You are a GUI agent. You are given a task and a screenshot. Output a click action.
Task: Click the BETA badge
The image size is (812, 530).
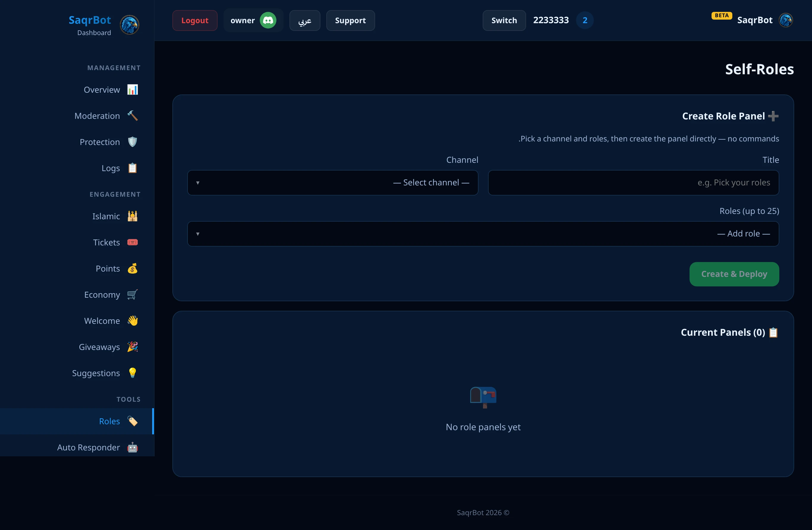point(722,16)
